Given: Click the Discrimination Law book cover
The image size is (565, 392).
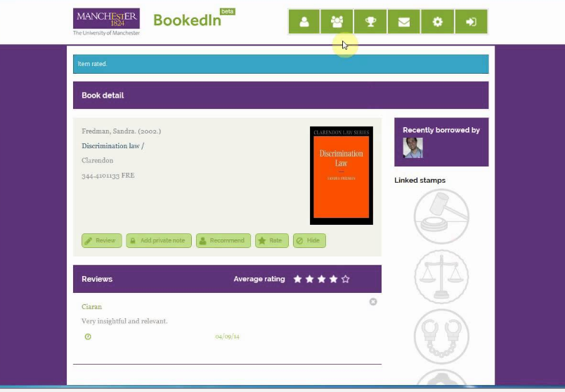Looking at the screenshot, I should 342,176.
